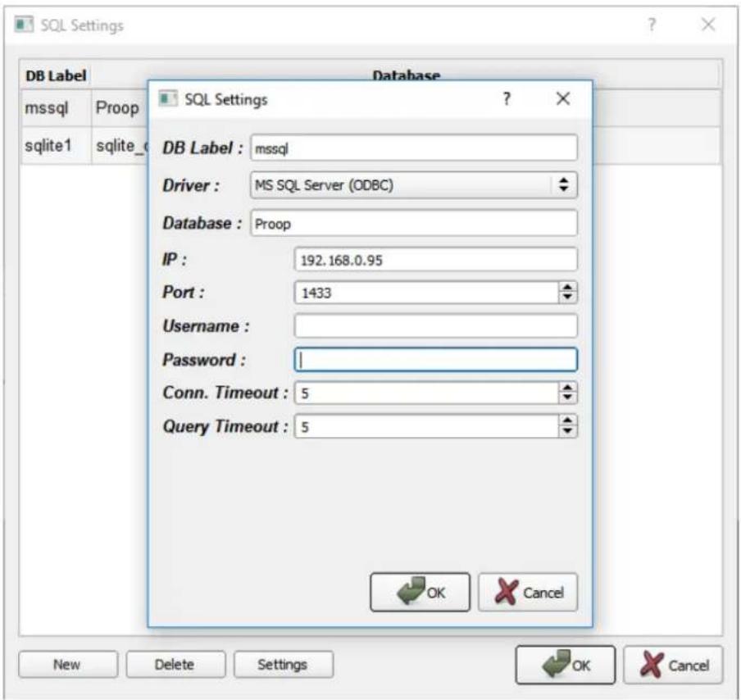Click the Port field showing 1433
The height and width of the screenshot is (700, 741).
click(x=426, y=293)
